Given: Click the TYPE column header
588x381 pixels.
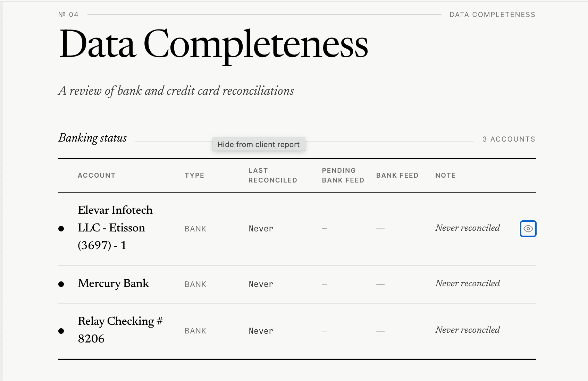Looking at the screenshot, I should tap(194, 175).
